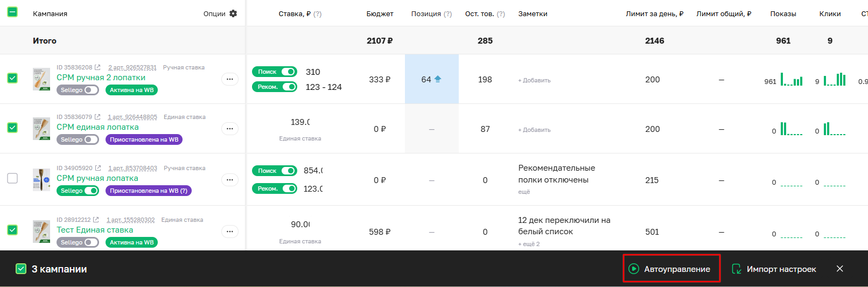Viewport: 868px width, 287px height.
Task: Open impressions bar chart for CPM ручная 2 лопатки
Action: pos(792,80)
